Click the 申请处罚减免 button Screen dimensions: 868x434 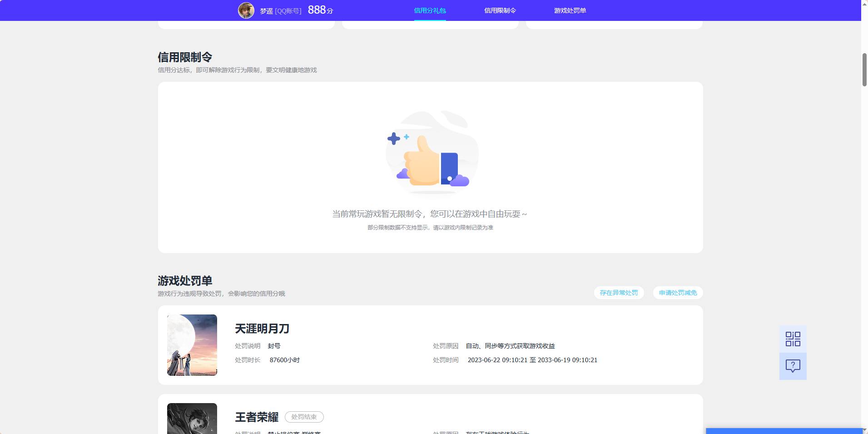[678, 293]
